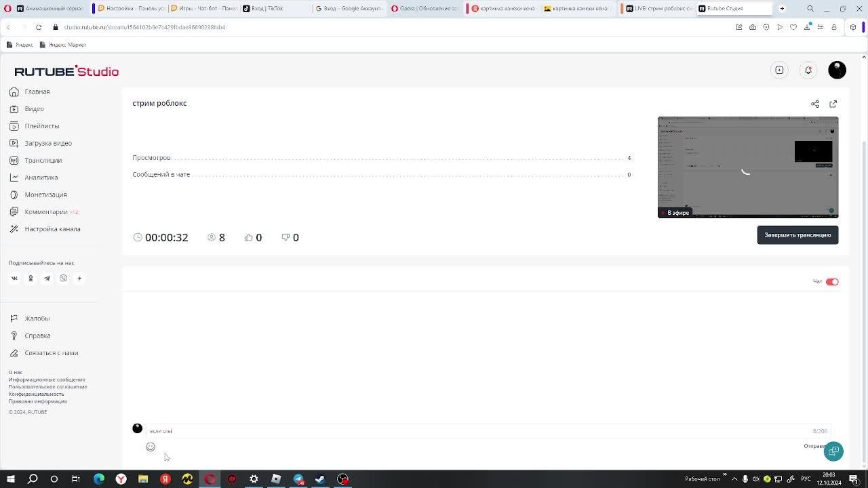Viewport: 868px width, 488px height.
Task: Open Конфиденциальность link
Action: tap(36, 394)
